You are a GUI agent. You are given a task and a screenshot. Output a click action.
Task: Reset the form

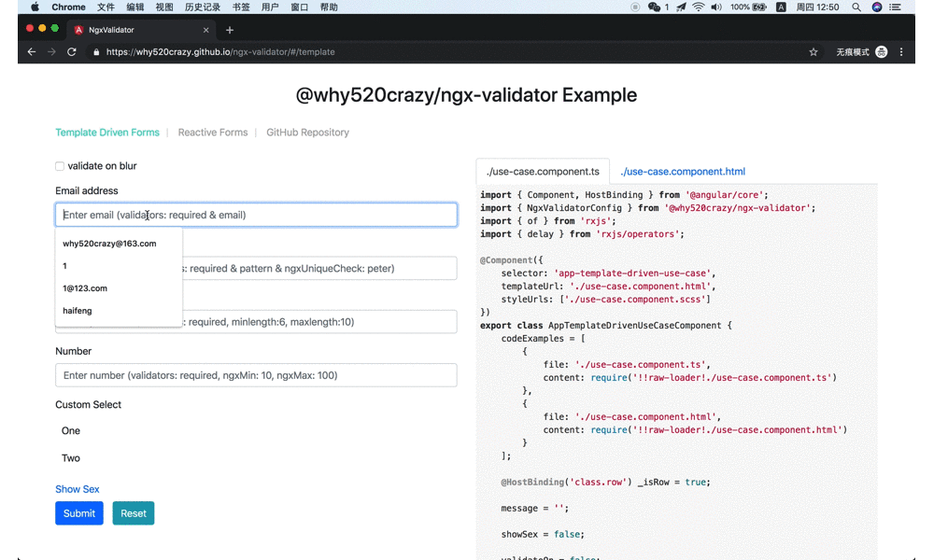click(134, 513)
